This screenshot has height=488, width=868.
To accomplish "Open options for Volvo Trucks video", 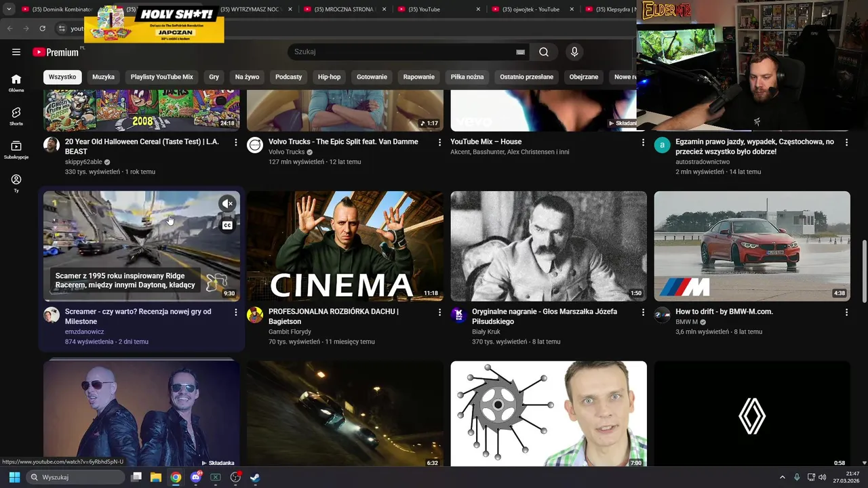I will click(439, 142).
